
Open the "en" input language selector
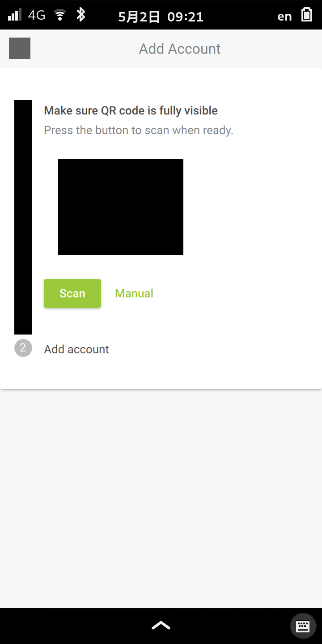coord(285,17)
